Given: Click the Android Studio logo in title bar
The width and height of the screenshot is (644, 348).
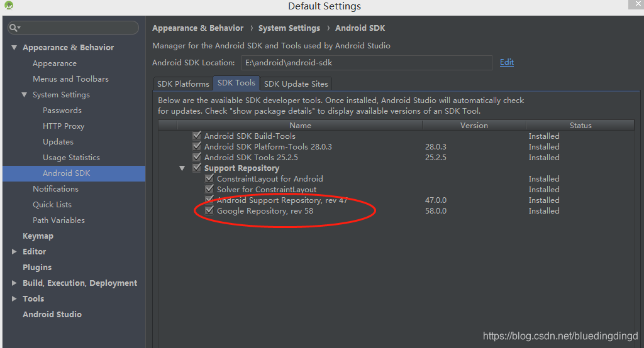Looking at the screenshot, I should coord(9,5).
